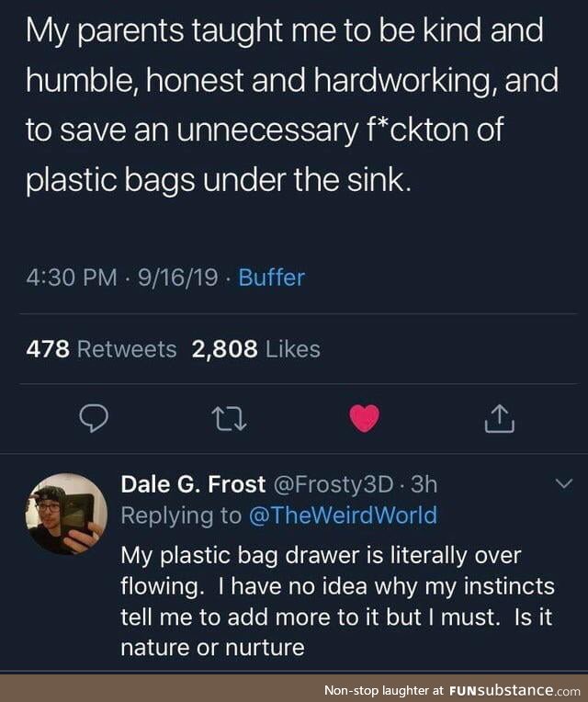Open the share upload icon
The image size is (588, 702).
click(x=500, y=418)
